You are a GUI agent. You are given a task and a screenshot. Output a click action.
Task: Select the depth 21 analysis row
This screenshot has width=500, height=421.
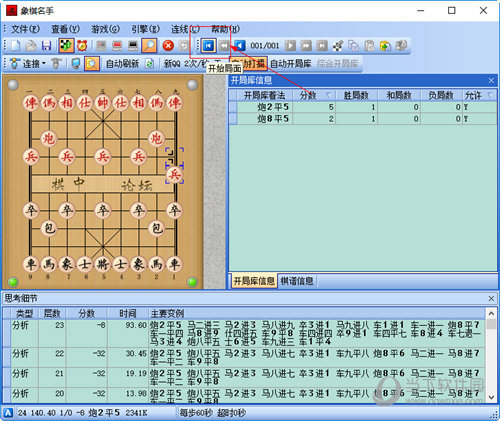(244, 377)
